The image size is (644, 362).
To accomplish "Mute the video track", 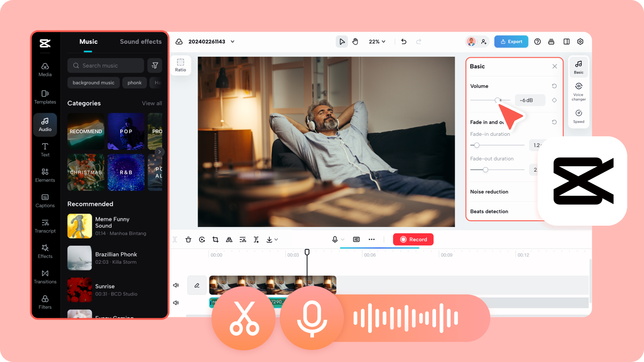I will click(176, 285).
